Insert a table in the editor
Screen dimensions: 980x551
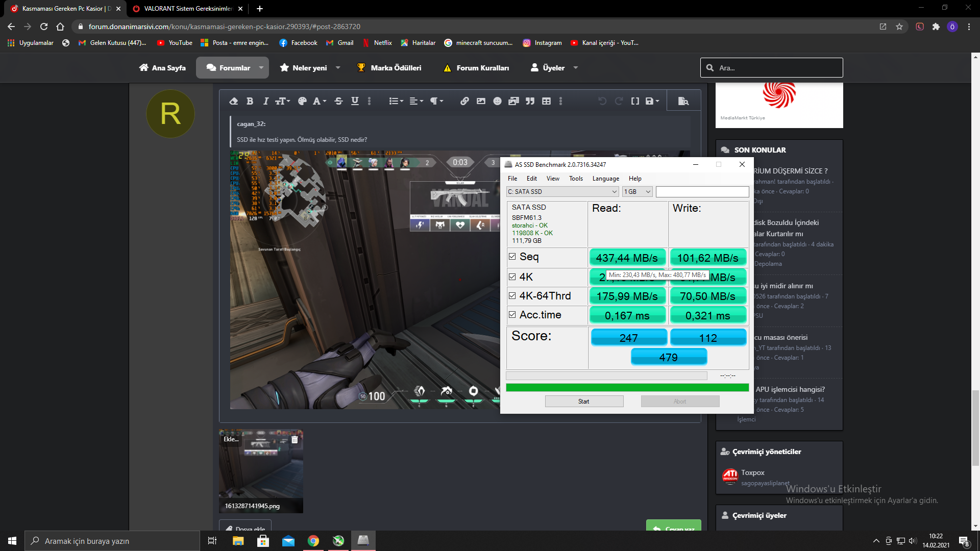546,101
